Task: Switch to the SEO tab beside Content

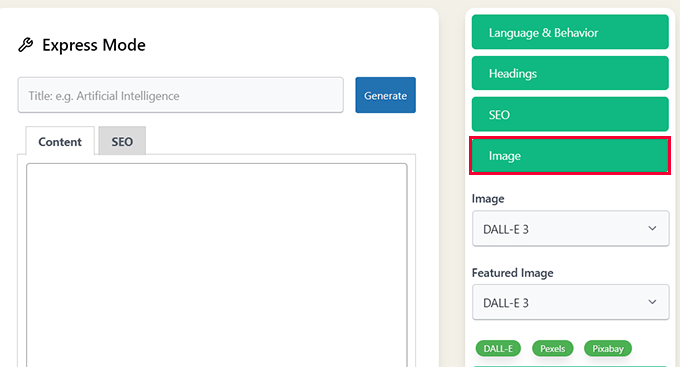Action: click(x=122, y=141)
